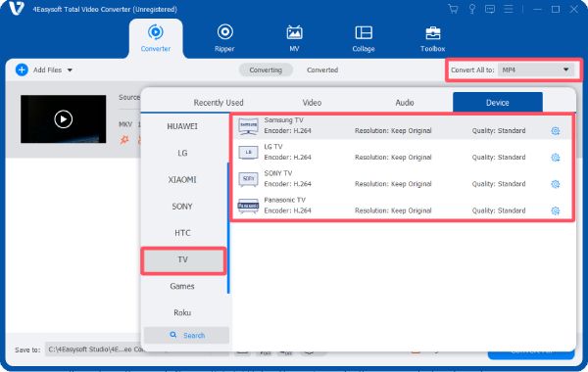Click the device category list scrollbar
The width and height of the screenshot is (588, 372).
coord(228,227)
